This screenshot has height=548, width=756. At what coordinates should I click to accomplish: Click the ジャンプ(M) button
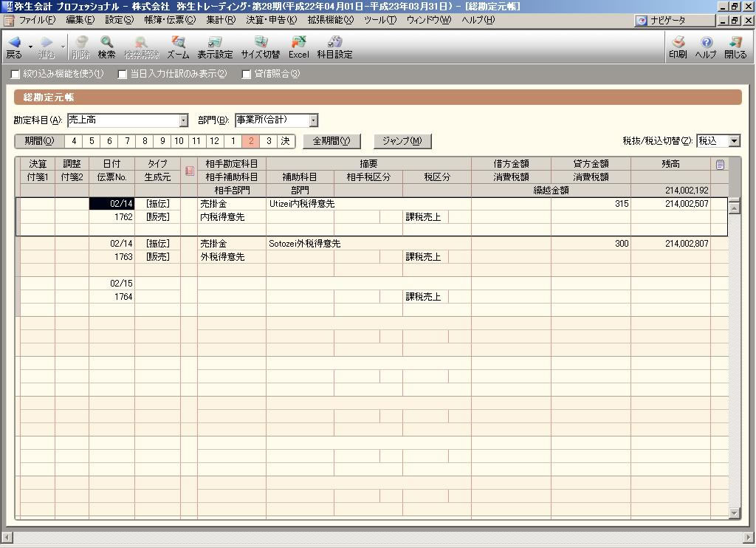[x=402, y=141]
